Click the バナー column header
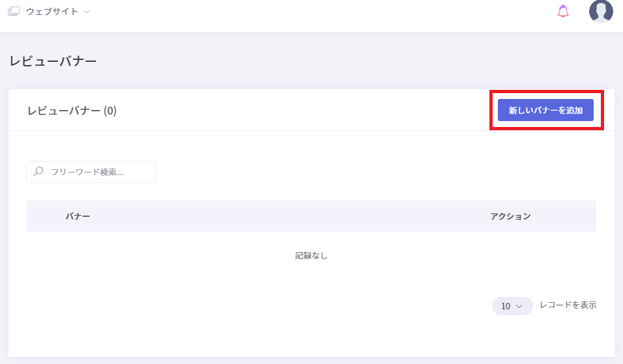This screenshot has width=623, height=364. pyautogui.click(x=78, y=216)
